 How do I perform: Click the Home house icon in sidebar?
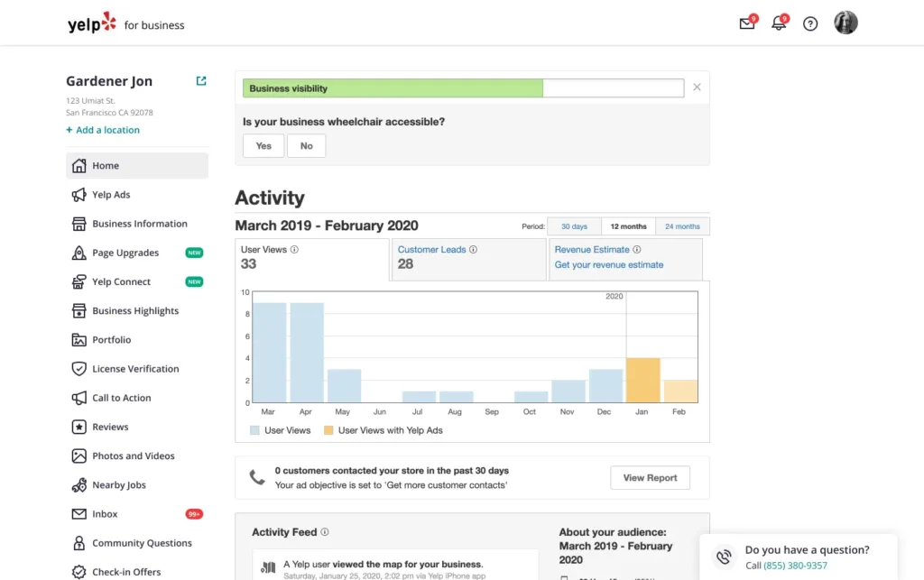pos(79,165)
